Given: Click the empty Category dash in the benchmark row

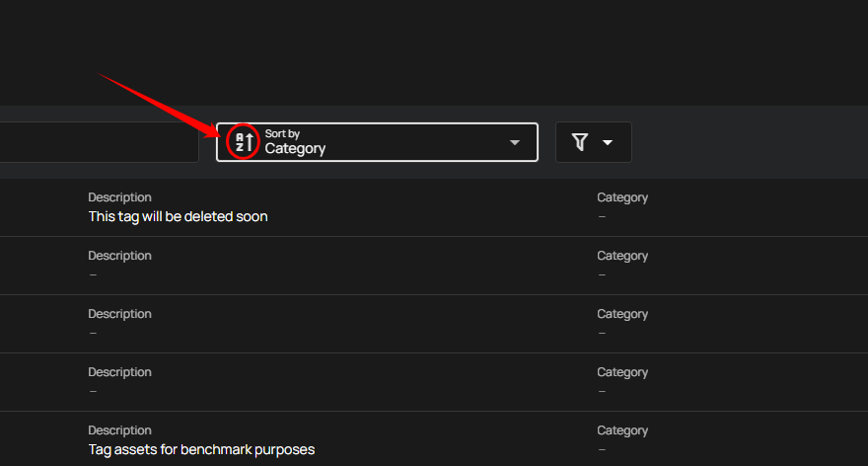Looking at the screenshot, I should pos(602,449).
